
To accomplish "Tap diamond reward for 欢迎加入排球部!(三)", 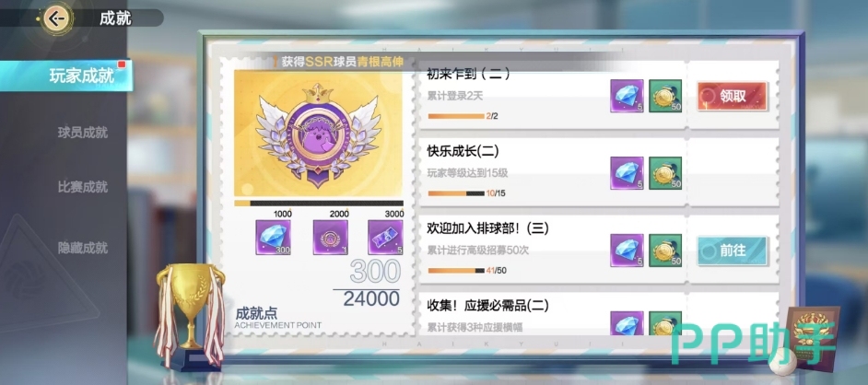I will point(628,251).
